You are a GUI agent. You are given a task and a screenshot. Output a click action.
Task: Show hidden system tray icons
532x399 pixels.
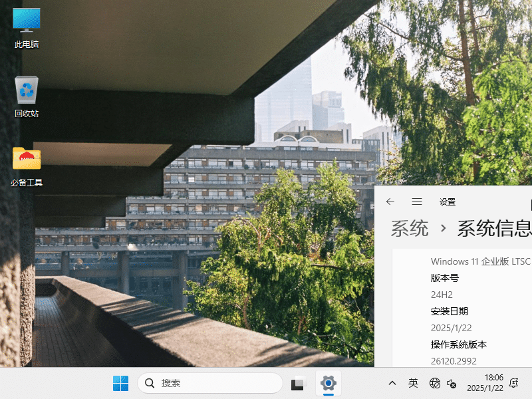point(392,384)
